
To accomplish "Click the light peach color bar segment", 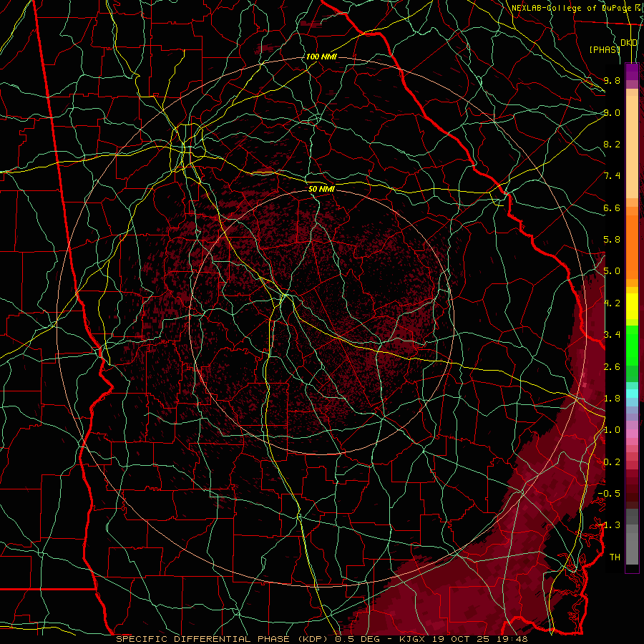I will coord(632,148).
